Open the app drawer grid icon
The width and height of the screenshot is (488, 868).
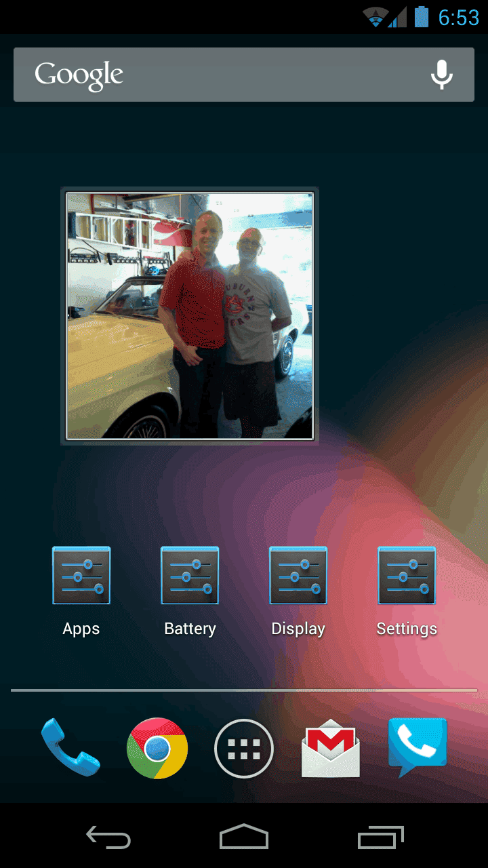(x=244, y=749)
